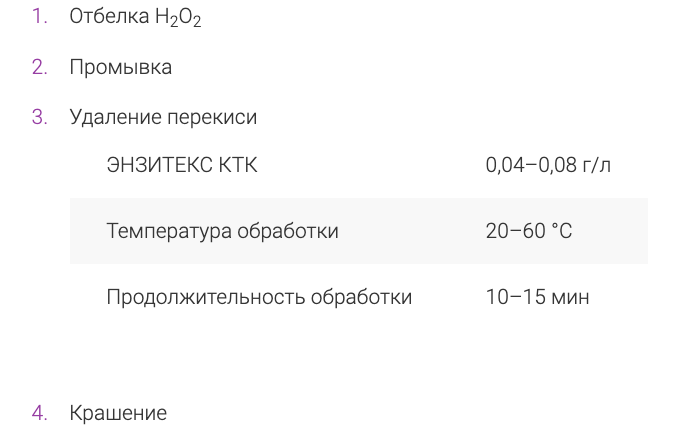Click the word 'Отбелка' in step one
The image size is (691, 438).
pos(109,17)
